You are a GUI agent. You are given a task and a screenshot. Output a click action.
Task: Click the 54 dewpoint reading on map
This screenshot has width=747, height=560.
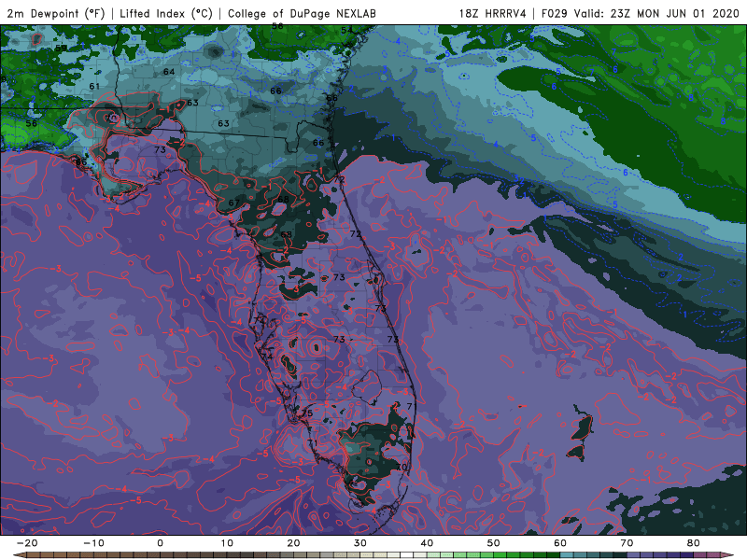346,30
